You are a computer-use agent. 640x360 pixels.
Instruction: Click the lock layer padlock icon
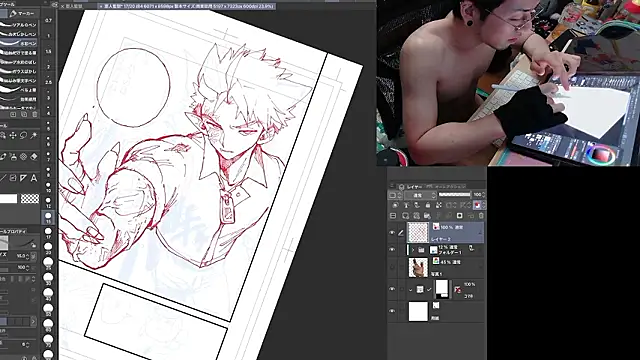pos(427,205)
